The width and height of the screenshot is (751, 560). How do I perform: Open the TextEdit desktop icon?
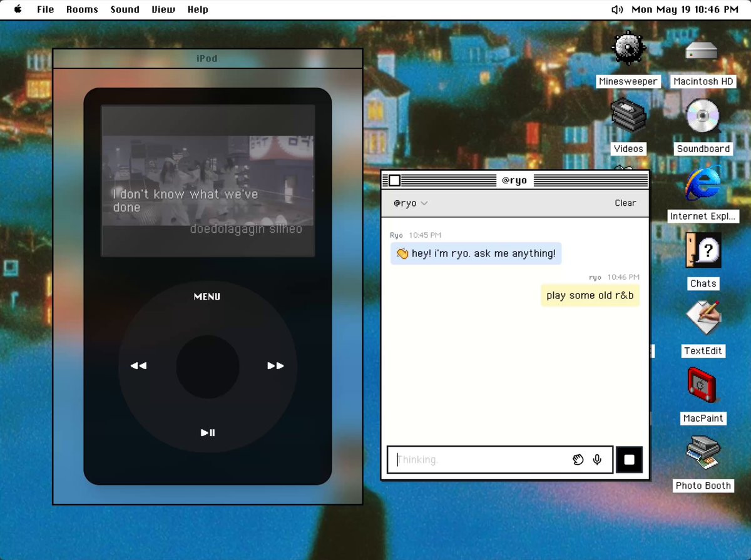tap(703, 318)
